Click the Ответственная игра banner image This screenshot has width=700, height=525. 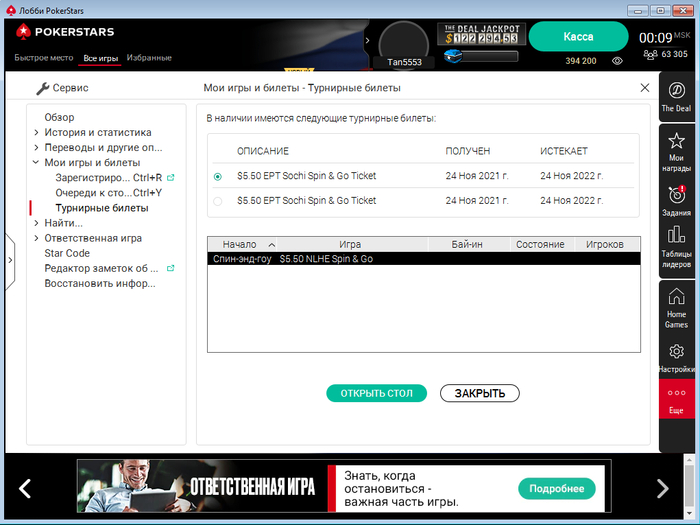pos(203,486)
